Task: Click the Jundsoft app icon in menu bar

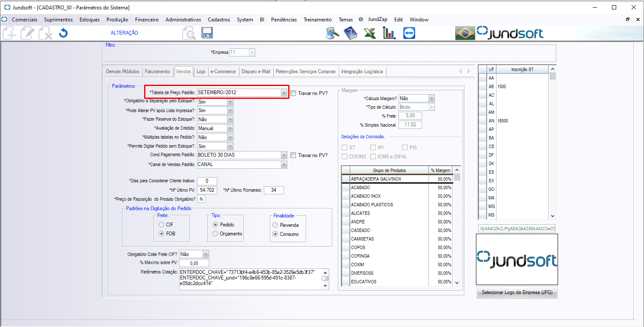Action: [5, 20]
